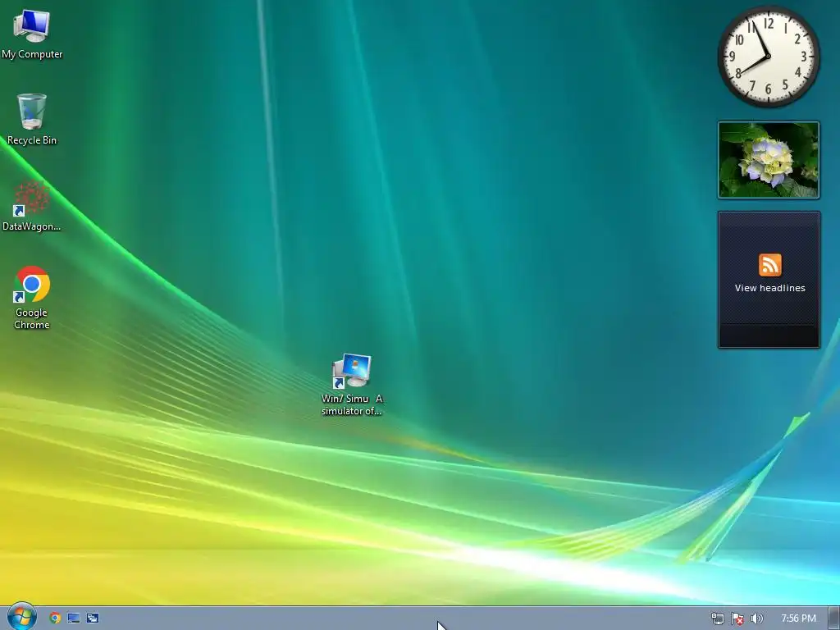Open the network tray icon
This screenshot has height=630, width=840.
[x=717, y=619]
